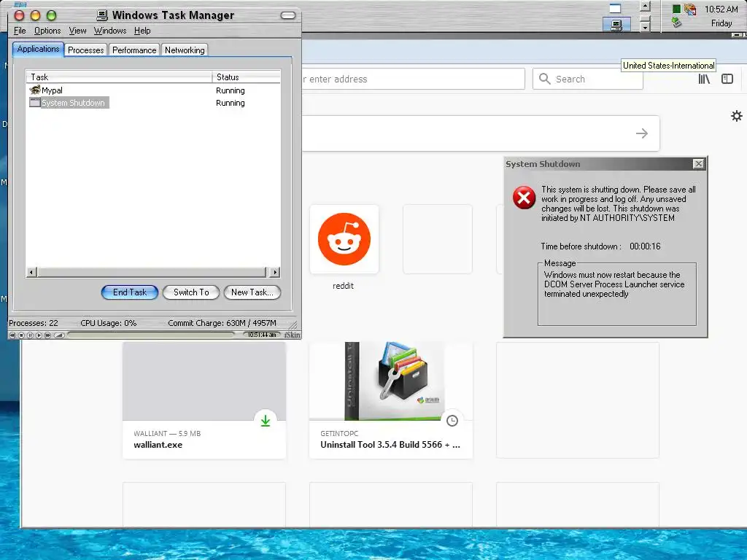The width and height of the screenshot is (747, 560).
Task: Open new tab settings gear icon
Action: 737,116
